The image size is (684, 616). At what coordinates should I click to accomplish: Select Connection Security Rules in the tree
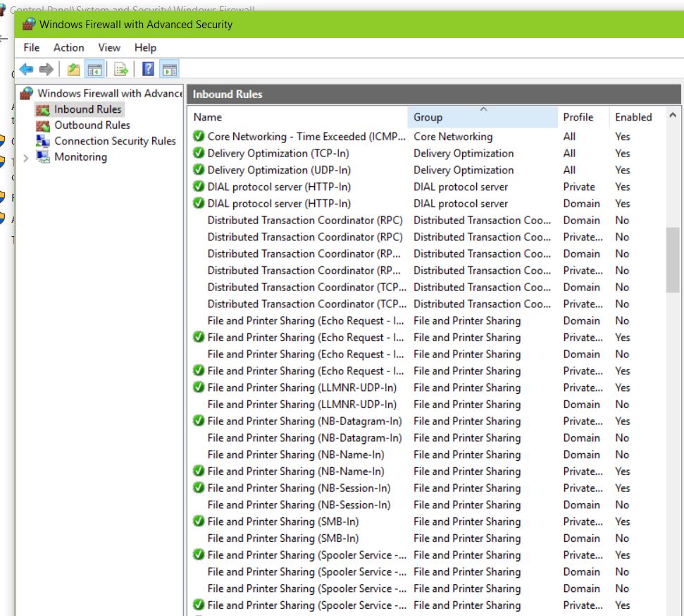pos(115,141)
